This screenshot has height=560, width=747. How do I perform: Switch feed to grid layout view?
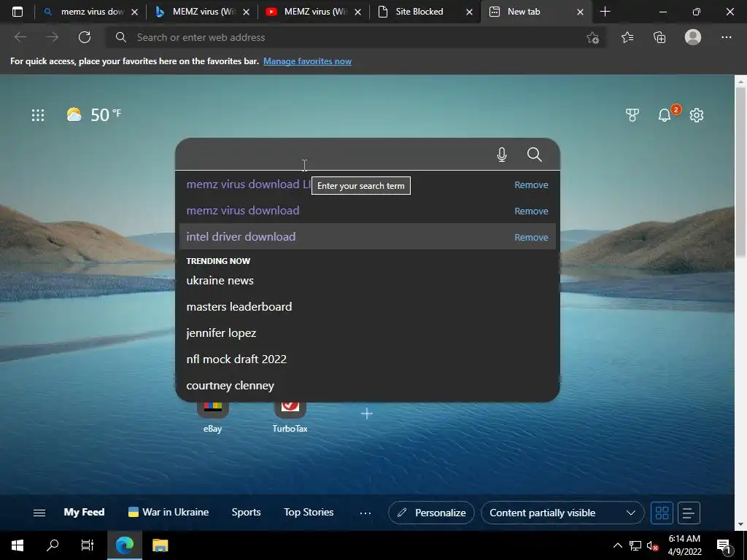tap(662, 513)
